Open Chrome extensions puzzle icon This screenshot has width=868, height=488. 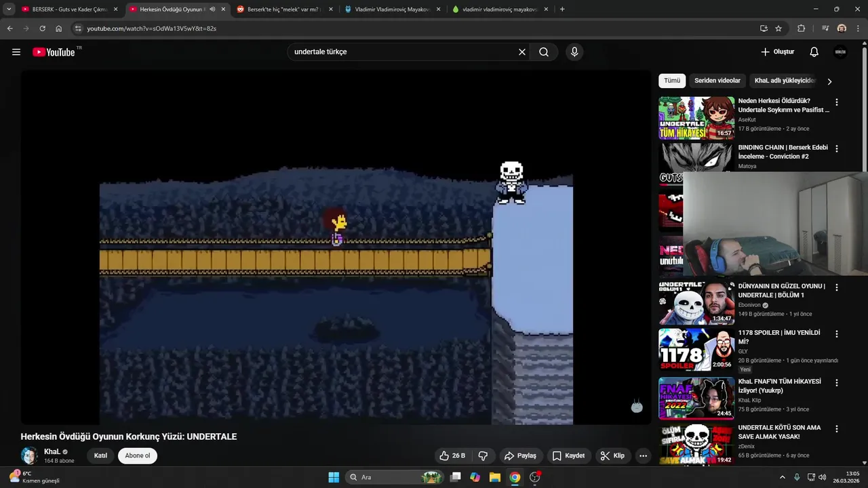[802, 28]
